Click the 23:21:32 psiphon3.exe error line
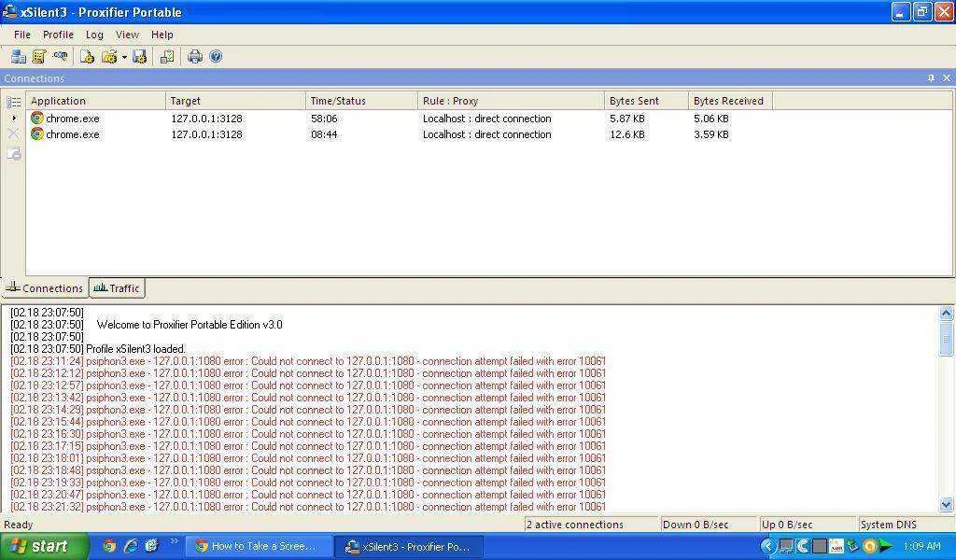This screenshot has height=560, width=956. coord(308,507)
